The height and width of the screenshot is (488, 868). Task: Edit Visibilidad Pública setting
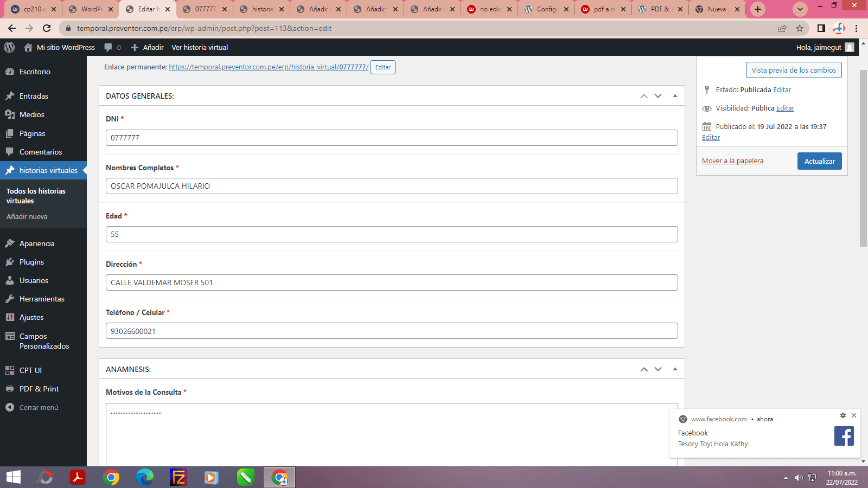pyautogui.click(x=785, y=108)
